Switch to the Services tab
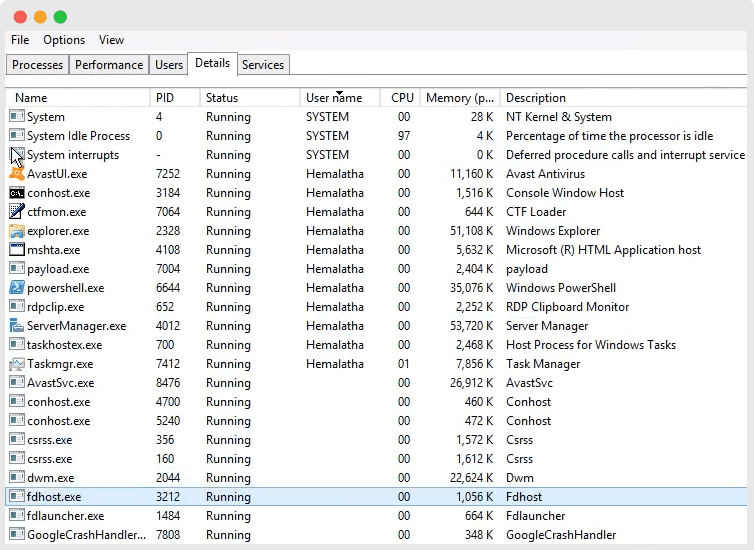Screen dimensions: 754x550 tap(263, 65)
